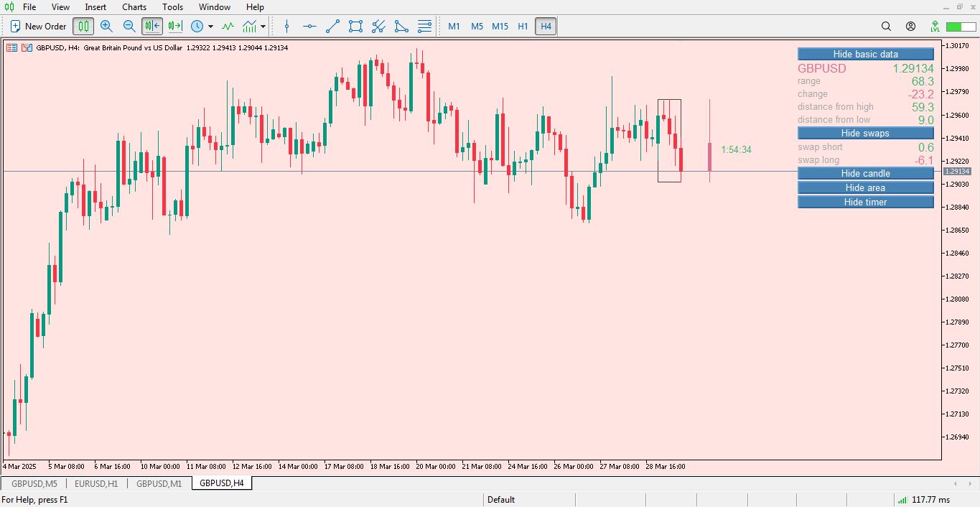980x507 pixels.
Task: Click the New Order button
Action: [37, 26]
